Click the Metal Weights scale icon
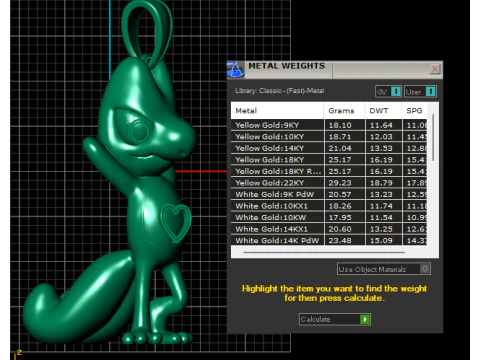The image size is (480, 360). pyautogui.click(x=235, y=69)
